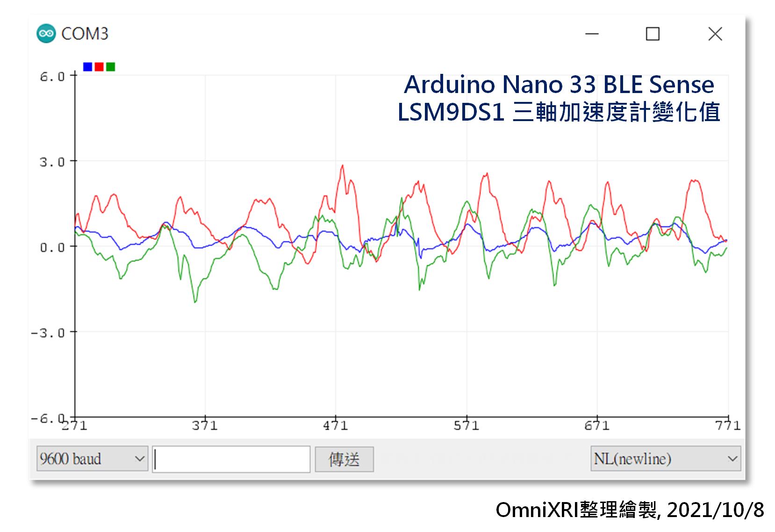775x532 pixels.
Task: Click the 6.0 y-axis label
Action: click(52, 77)
